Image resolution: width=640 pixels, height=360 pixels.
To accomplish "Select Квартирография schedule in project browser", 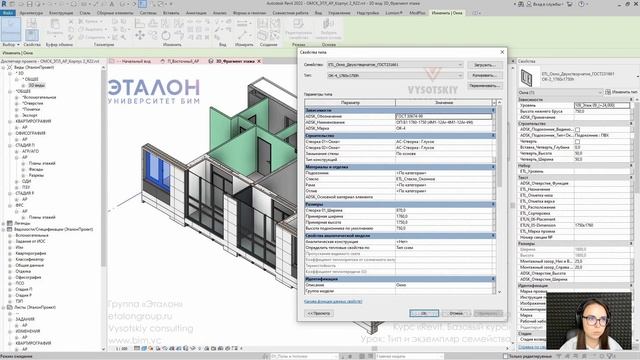I will click(31, 253).
